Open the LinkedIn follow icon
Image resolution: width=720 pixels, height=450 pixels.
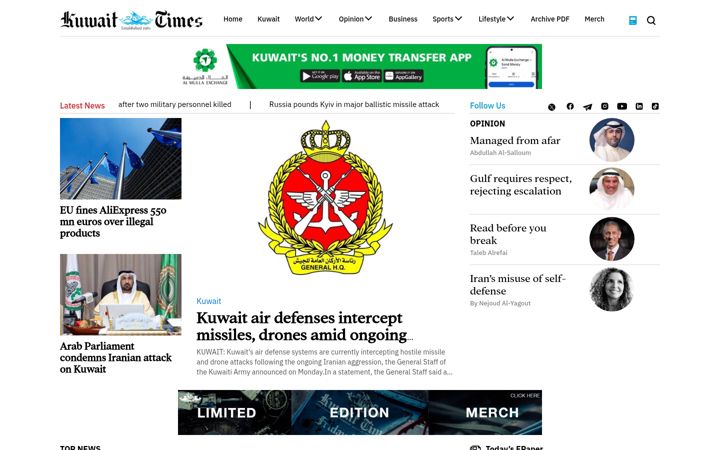(x=639, y=106)
